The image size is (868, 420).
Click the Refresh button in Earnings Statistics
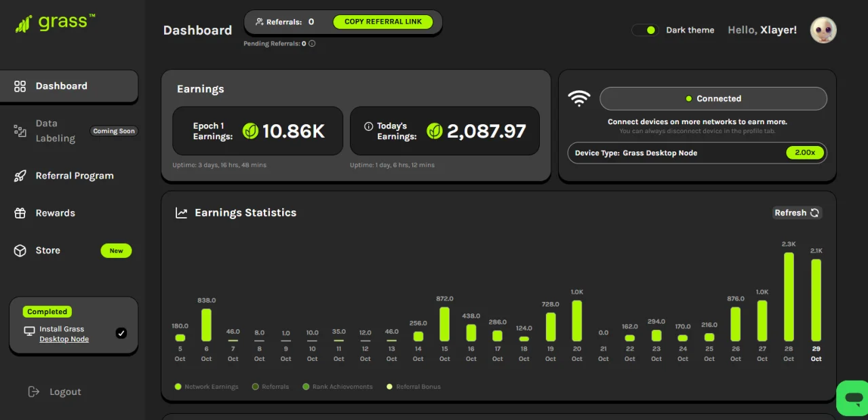(x=797, y=213)
